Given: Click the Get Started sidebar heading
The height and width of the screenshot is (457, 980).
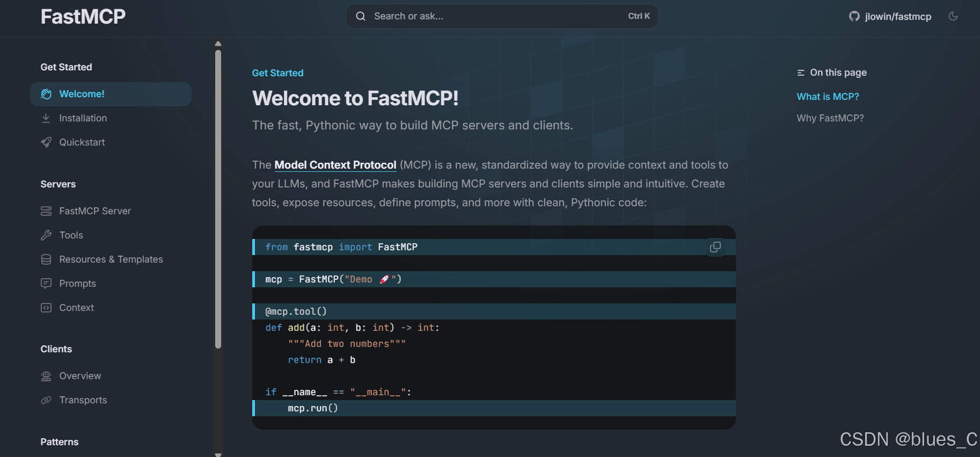Looking at the screenshot, I should click(x=67, y=67).
